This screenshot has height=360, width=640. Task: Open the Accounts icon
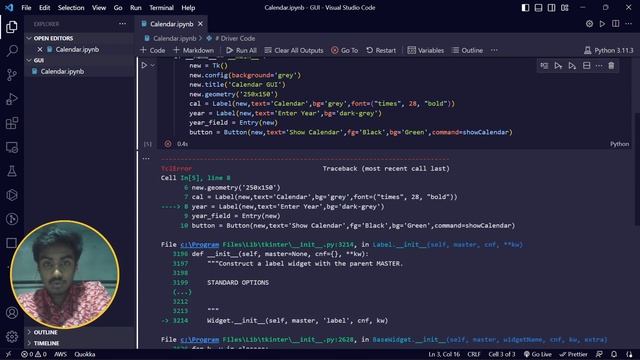pos(12,313)
